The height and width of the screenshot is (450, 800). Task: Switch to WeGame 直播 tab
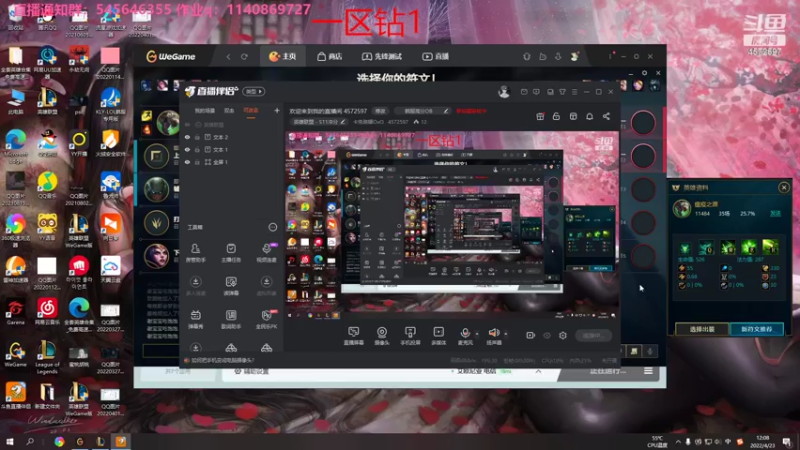(x=435, y=57)
